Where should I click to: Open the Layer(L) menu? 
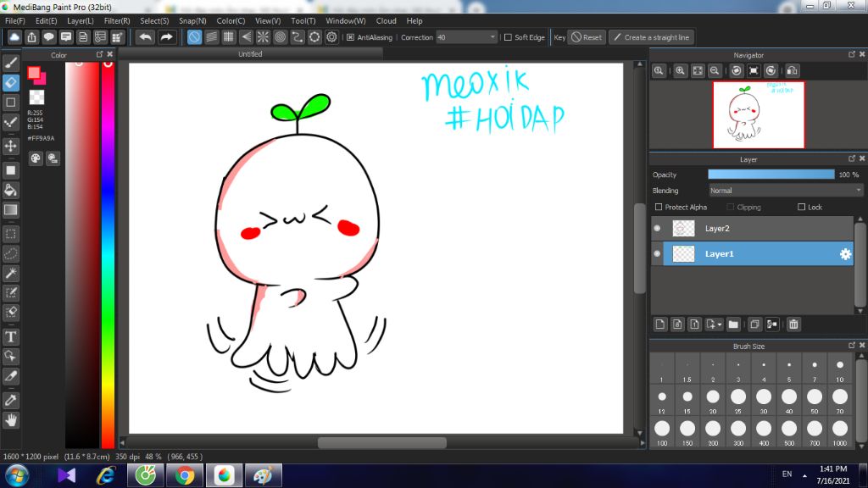81,20
